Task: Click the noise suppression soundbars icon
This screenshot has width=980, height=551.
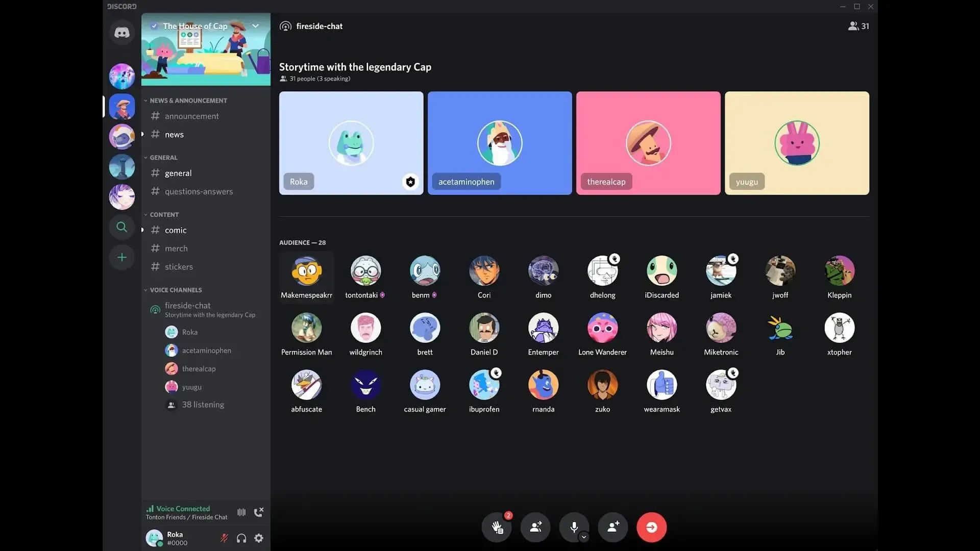Action: coord(241,512)
